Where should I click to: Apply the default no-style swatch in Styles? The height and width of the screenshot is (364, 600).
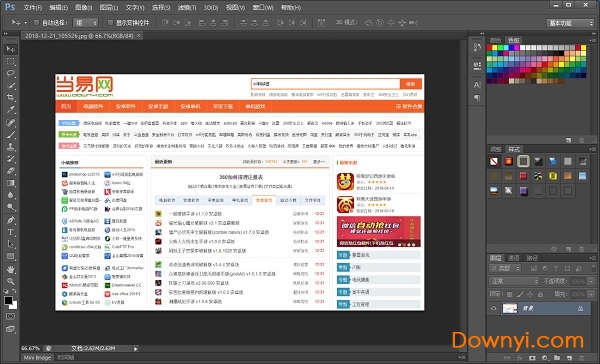pyautogui.click(x=494, y=161)
